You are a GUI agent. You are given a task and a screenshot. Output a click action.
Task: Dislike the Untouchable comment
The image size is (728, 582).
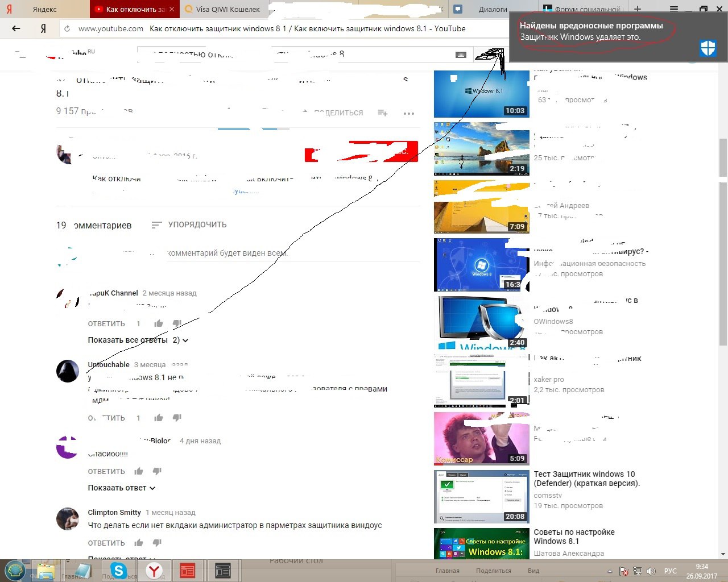tap(177, 418)
